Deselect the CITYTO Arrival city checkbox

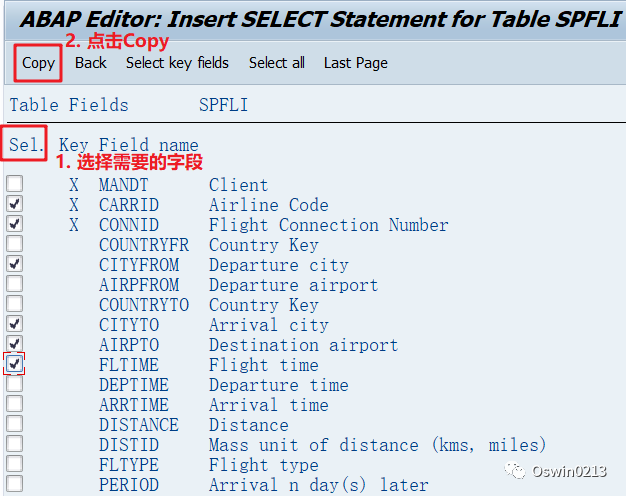click(15, 323)
